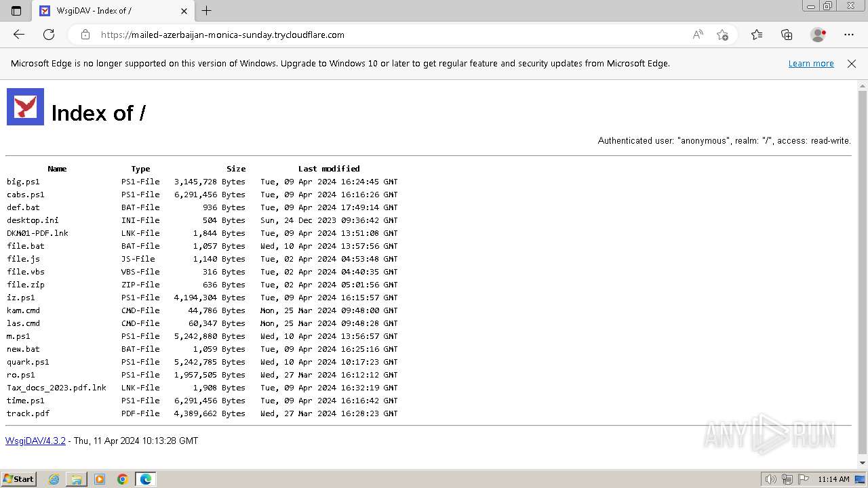Open the Windows Start button
Viewport: 868px width, 488px height.
pos(19,479)
